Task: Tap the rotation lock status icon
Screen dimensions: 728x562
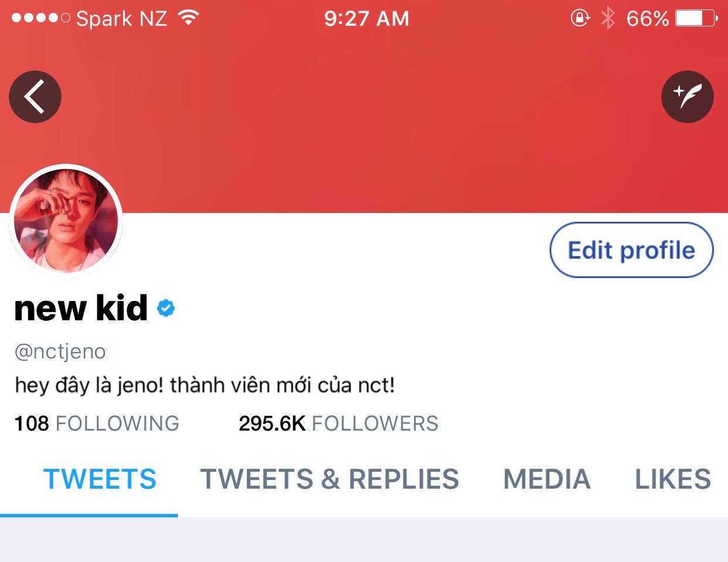Action: (x=580, y=18)
